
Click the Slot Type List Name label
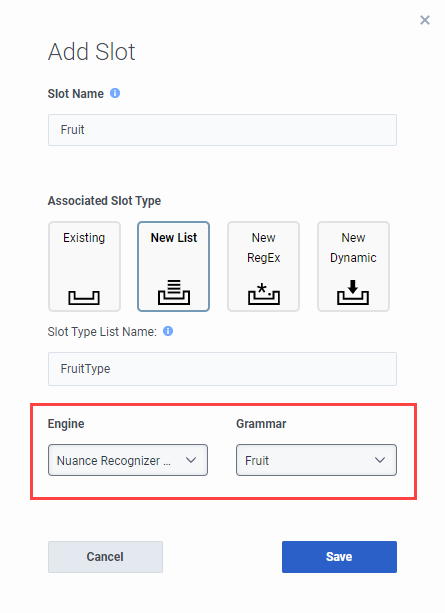coord(102,332)
